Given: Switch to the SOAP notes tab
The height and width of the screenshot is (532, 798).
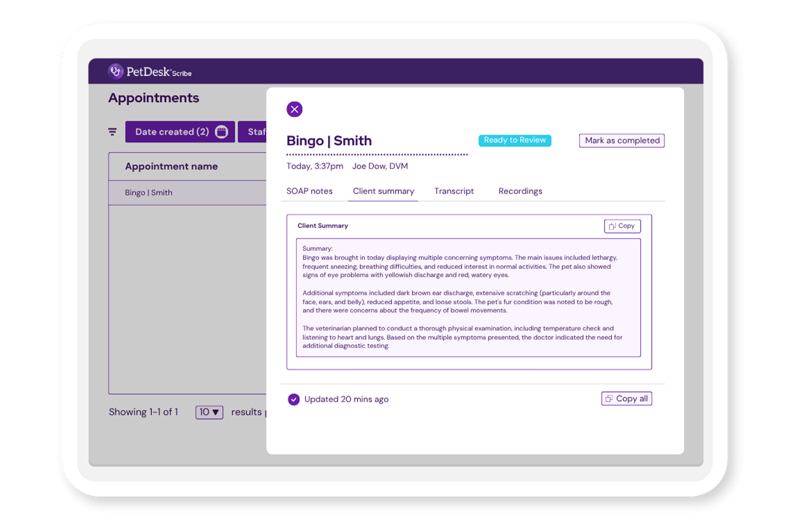Looking at the screenshot, I should tap(310, 191).
